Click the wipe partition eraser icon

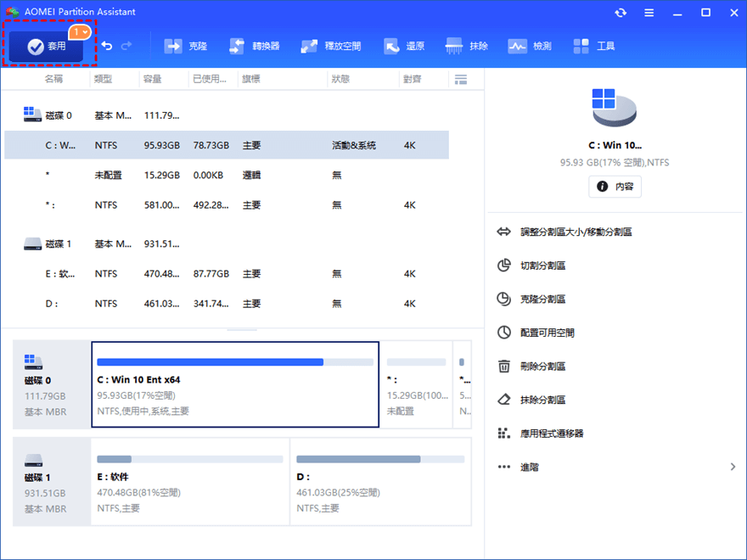[503, 400]
